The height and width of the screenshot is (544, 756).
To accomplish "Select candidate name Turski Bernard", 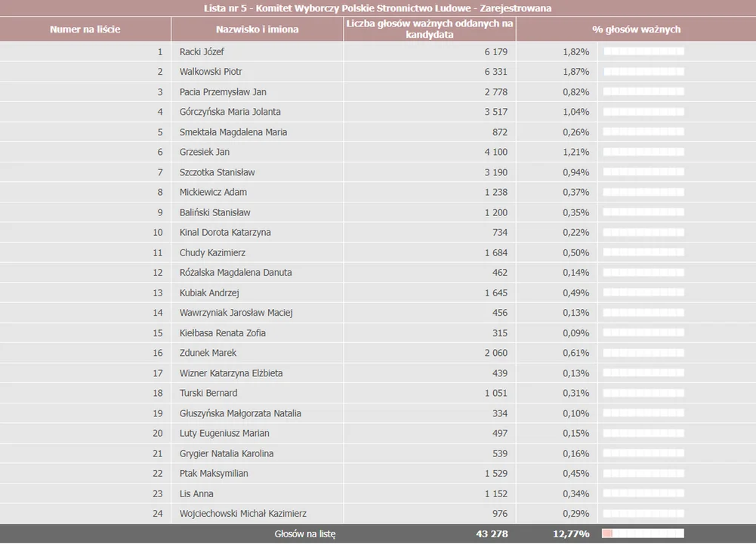I will coord(208,393).
